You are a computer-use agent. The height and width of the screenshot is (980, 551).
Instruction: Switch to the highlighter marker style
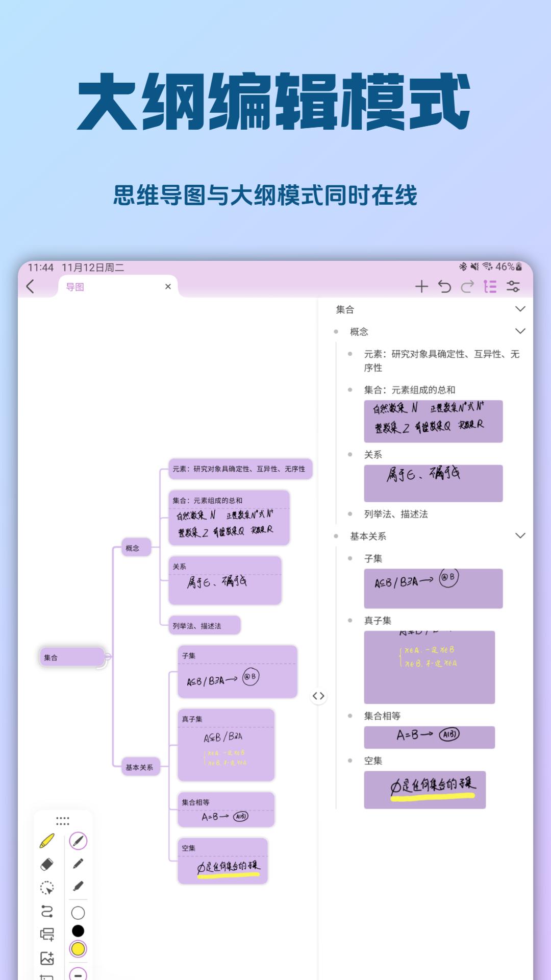tap(78, 886)
